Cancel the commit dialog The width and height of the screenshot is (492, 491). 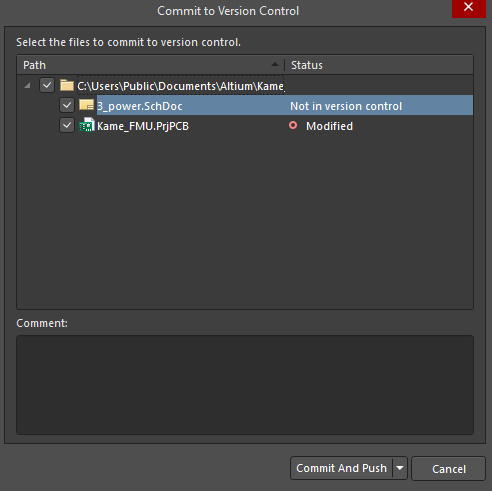[448, 469]
